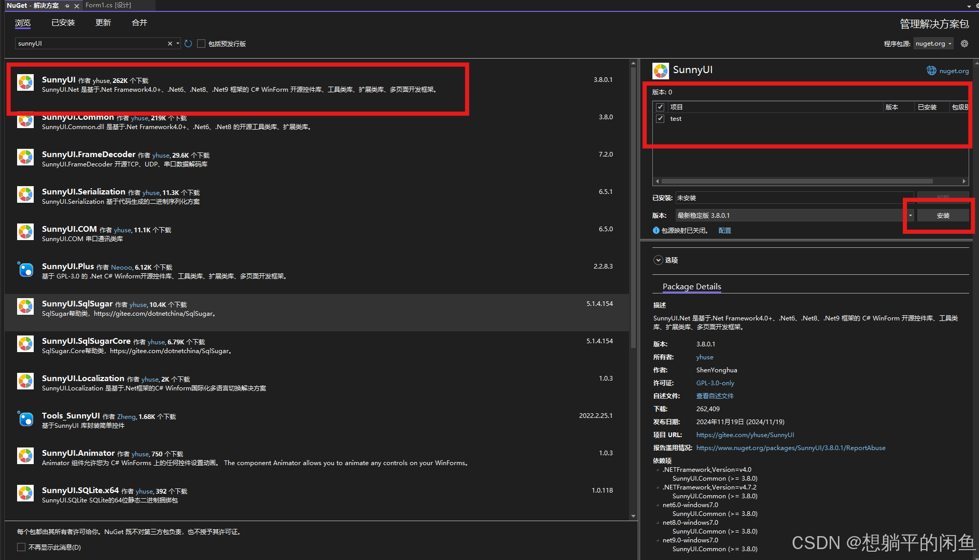Click scroll-down arrow of package list
Screen dimensions: 979x560
tap(633, 516)
